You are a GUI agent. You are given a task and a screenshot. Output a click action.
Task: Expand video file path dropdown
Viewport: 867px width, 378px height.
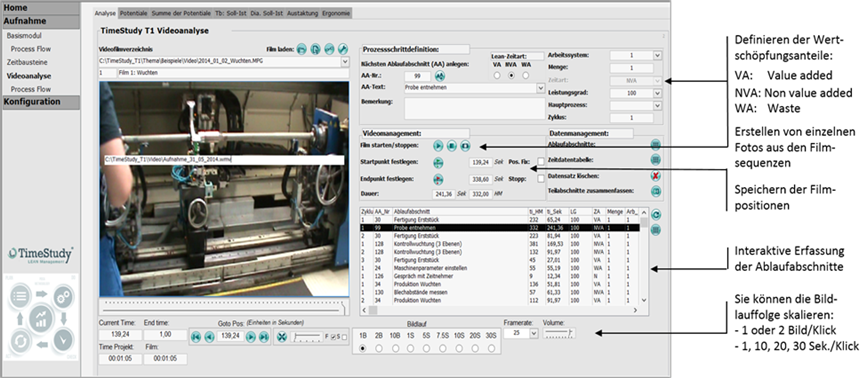point(345,62)
